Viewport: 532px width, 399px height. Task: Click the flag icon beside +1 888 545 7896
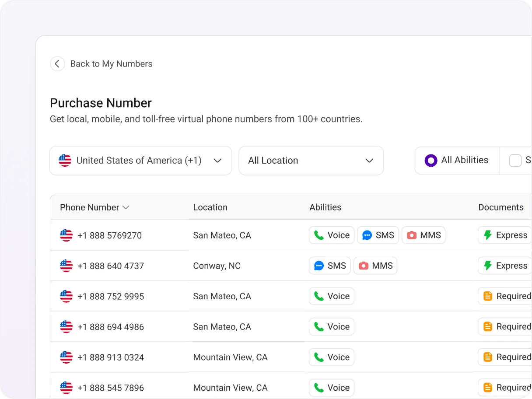pos(66,388)
